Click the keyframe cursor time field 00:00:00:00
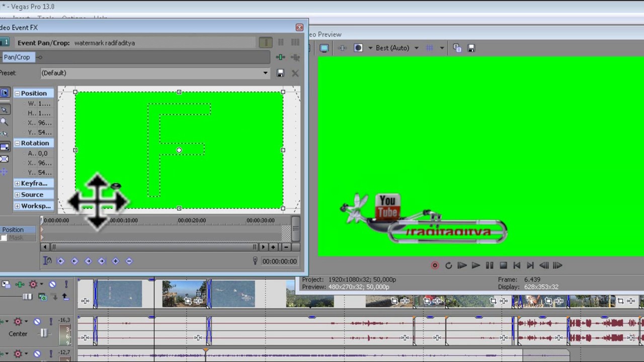Screen dimensions: 644x362 point(279,261)
